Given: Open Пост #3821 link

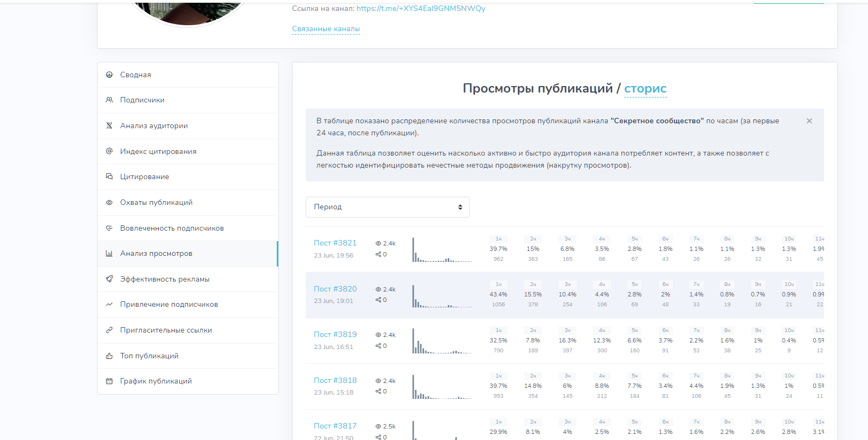Looking at the screenshot, I should (x=335, y=243).
